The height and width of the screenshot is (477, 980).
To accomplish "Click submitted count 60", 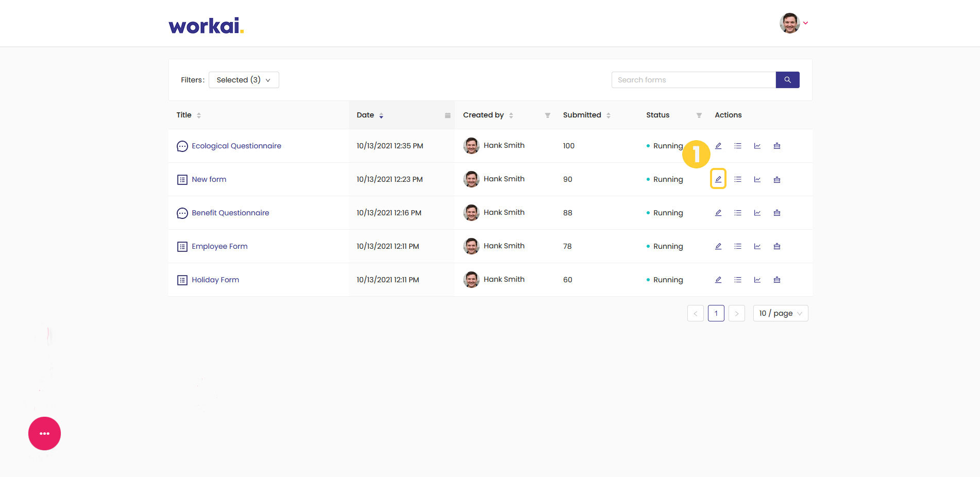I will (567, 280).
